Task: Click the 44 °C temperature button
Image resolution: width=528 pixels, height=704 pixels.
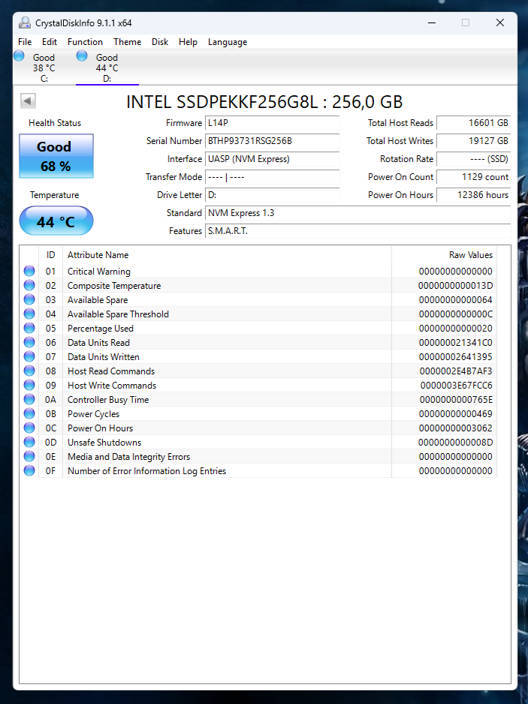Action: pyautogui.click(x=56, y=221)
